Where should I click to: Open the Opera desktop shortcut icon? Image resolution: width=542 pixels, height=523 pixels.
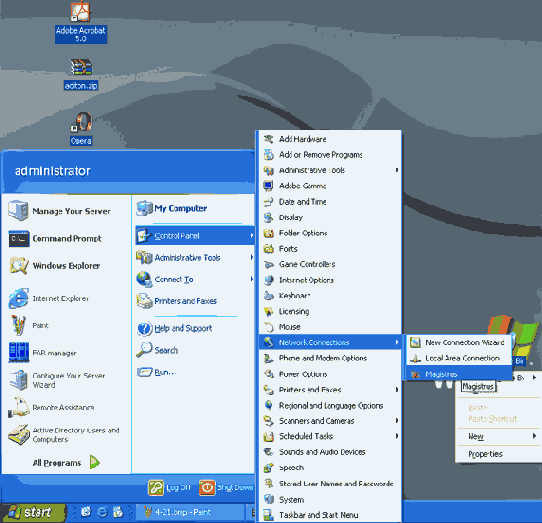pos(82,123)
